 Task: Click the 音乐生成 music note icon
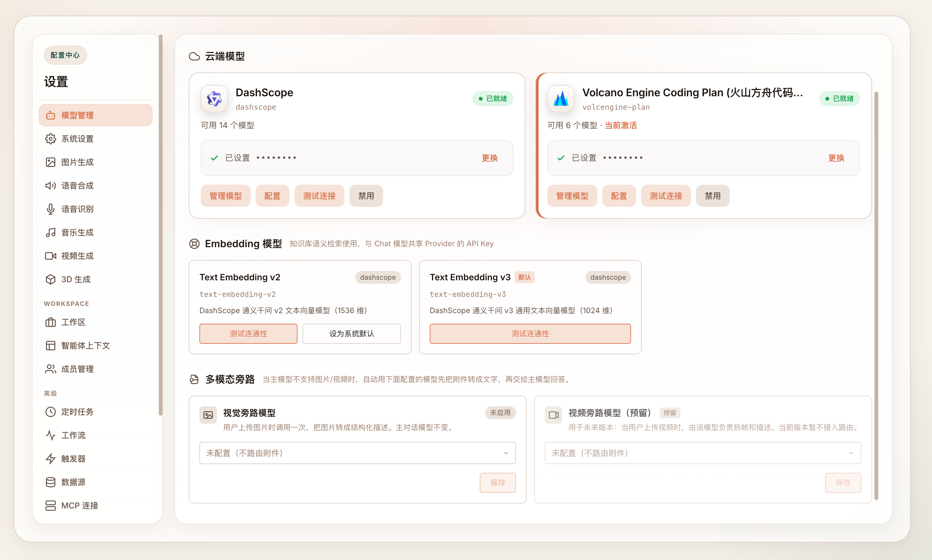50,232
